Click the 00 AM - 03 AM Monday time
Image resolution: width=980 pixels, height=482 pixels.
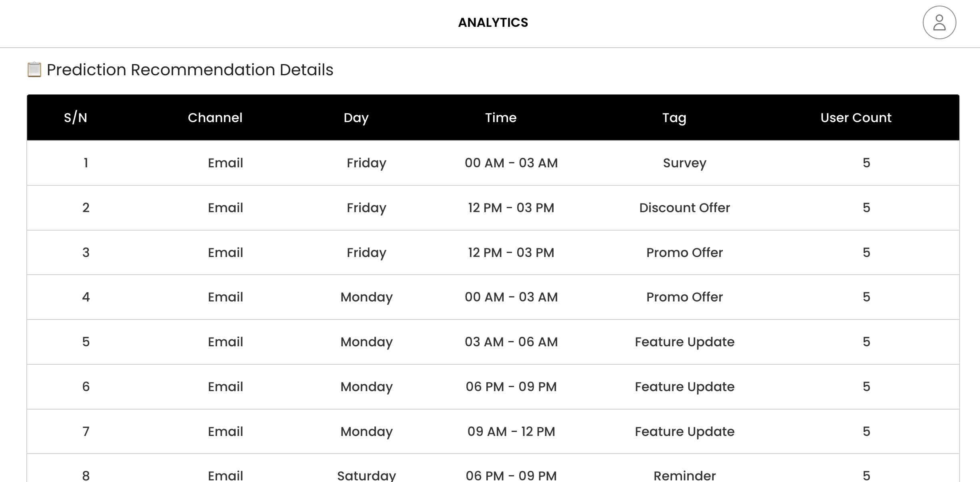click(x=511, y=297)
